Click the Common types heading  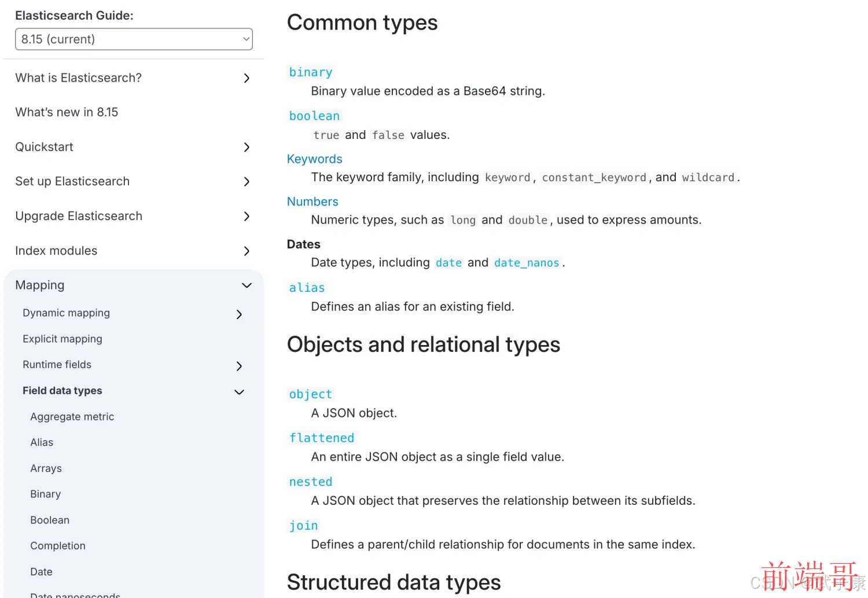[362, 23]
